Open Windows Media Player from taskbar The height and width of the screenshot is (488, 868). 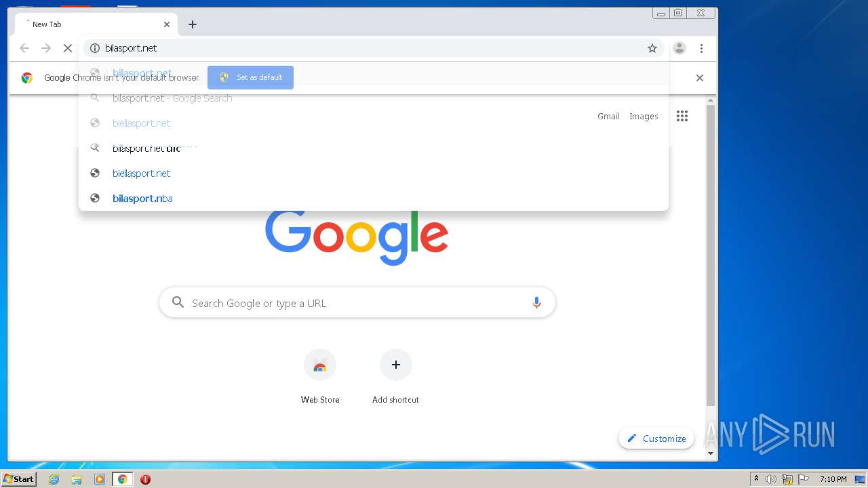tap(100, 479)
